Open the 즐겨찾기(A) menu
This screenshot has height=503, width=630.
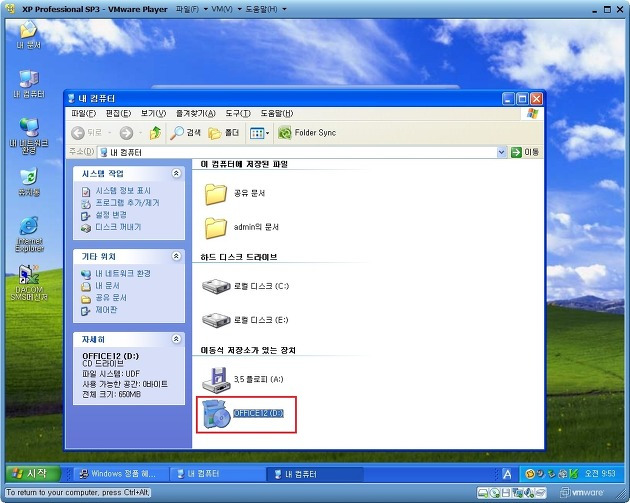pos(196,114)
